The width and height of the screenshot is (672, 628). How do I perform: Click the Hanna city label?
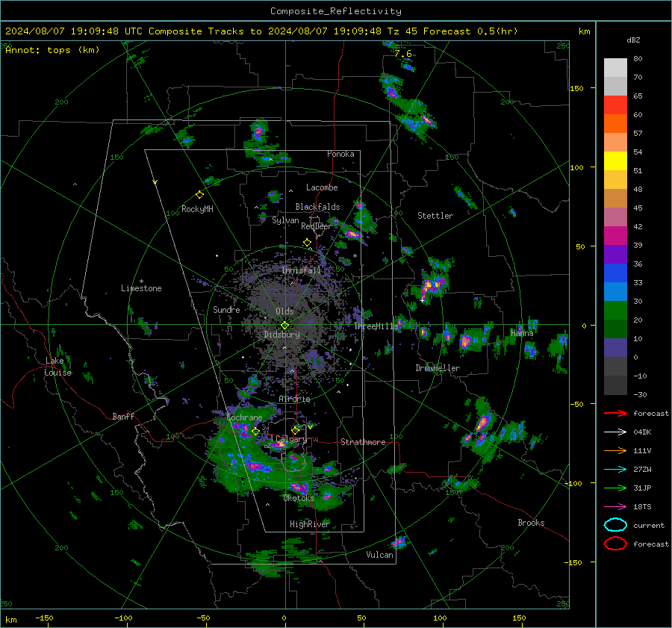coord(522,333)
